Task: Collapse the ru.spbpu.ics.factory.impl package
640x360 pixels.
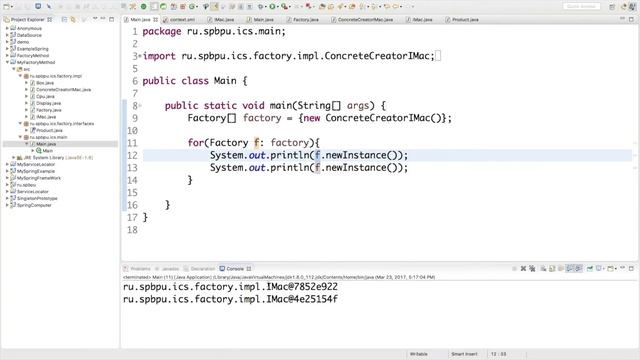Action: pos(20,76)
